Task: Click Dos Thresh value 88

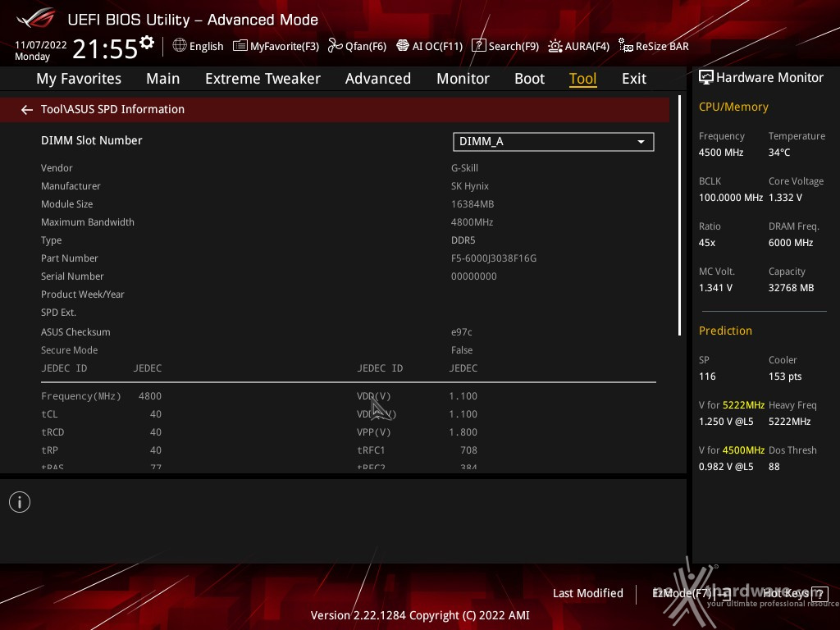Action: pos(774,467)
